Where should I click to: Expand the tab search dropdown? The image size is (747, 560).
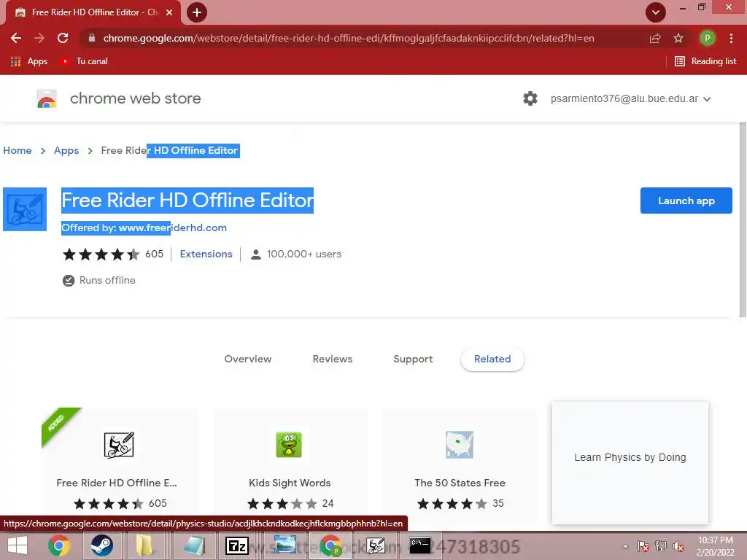[x=656, y=12]
